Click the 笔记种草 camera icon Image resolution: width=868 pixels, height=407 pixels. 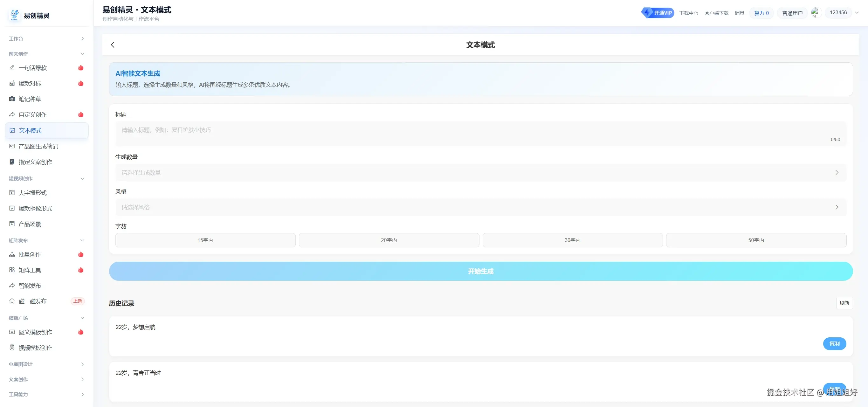pyautogui.click(x=12, y=99)
